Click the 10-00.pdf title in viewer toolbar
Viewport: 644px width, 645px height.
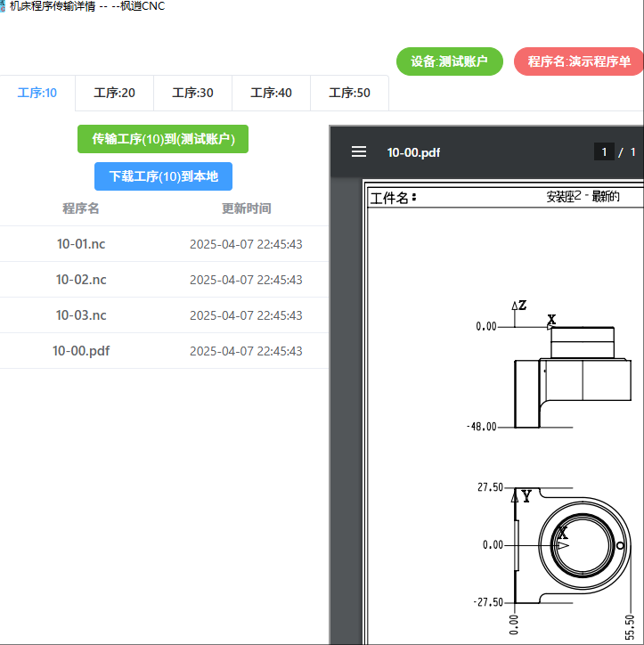tap(413, 152)
